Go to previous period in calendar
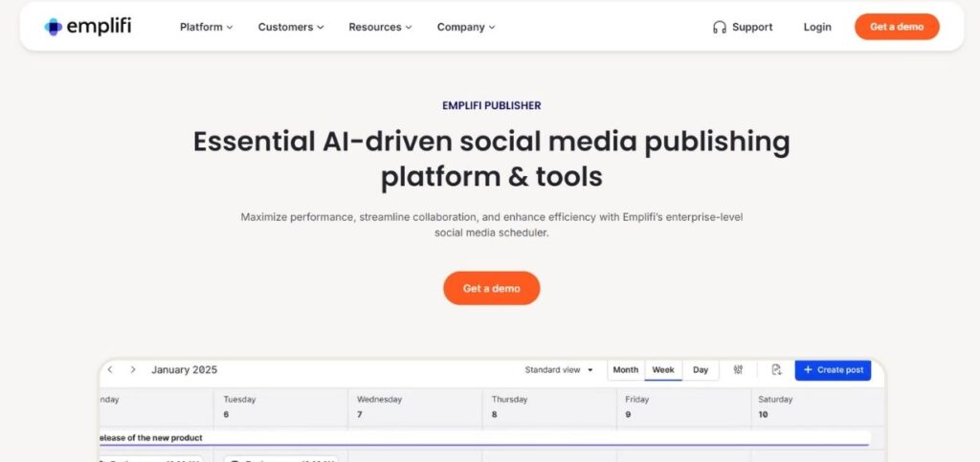This screenshot has width=980, height=462. point(110,369)
